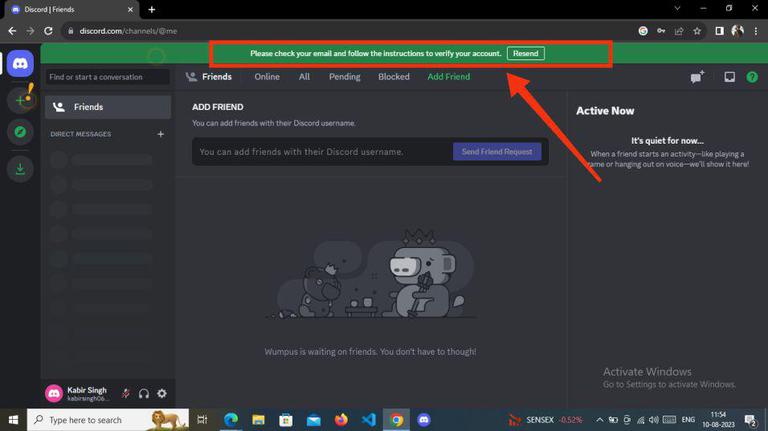Screen dimensions: 768x431
Task: Open Discord home direct messages icon
Action: coord(20,63)
